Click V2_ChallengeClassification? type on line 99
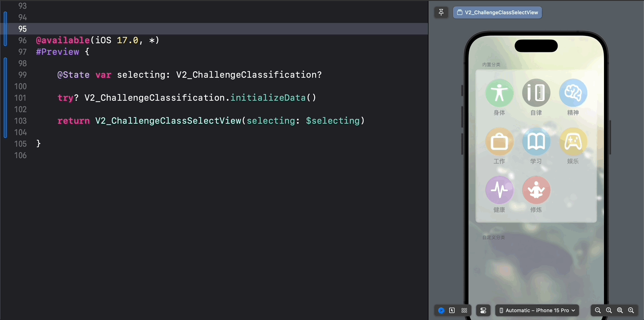 pos(249,75)
